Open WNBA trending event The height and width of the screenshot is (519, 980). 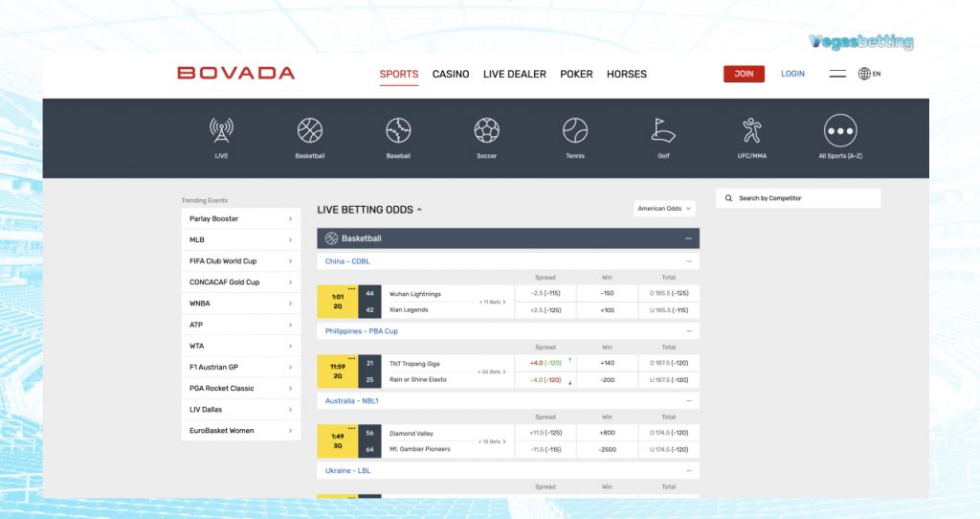[240, 304]
